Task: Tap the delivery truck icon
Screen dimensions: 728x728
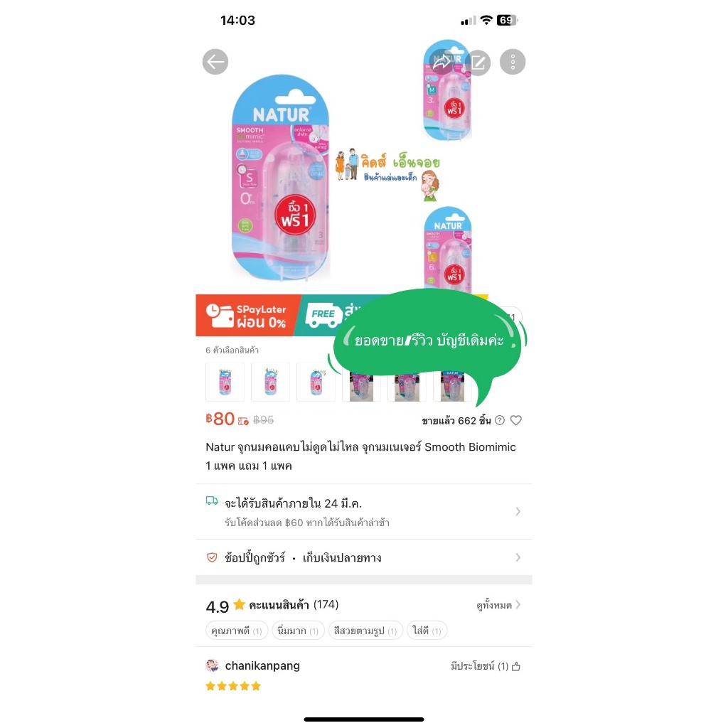Action: 212,500
